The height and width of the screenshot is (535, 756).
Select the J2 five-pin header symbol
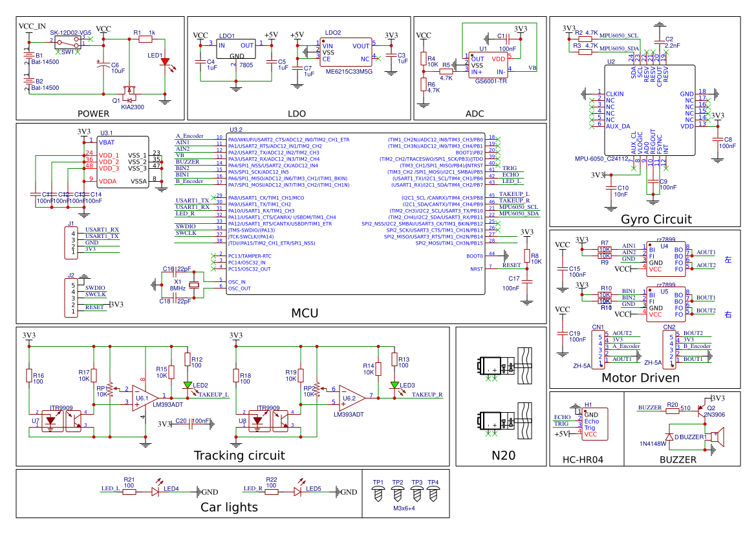pos(71,298)
